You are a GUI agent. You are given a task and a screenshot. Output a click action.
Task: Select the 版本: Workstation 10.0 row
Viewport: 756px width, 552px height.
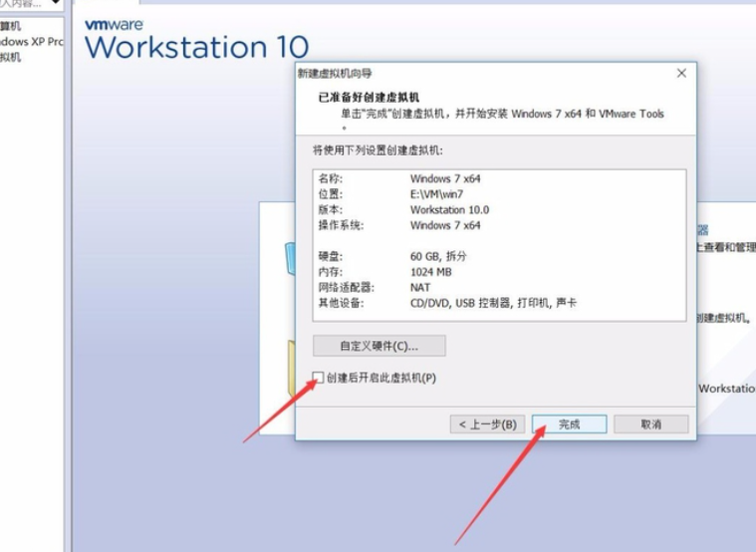coord(499,210)
